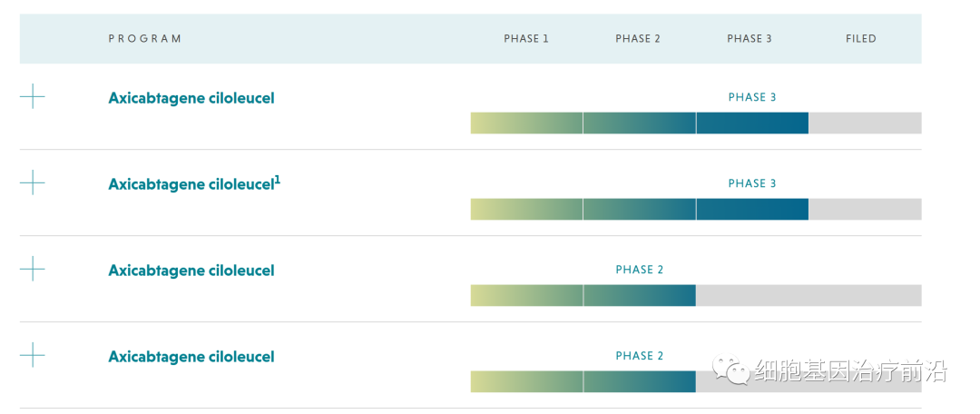The width and height of the screenshot is (980, 414).
Task: Expand the third program row plus icon
Action: (x=32, y=269)
